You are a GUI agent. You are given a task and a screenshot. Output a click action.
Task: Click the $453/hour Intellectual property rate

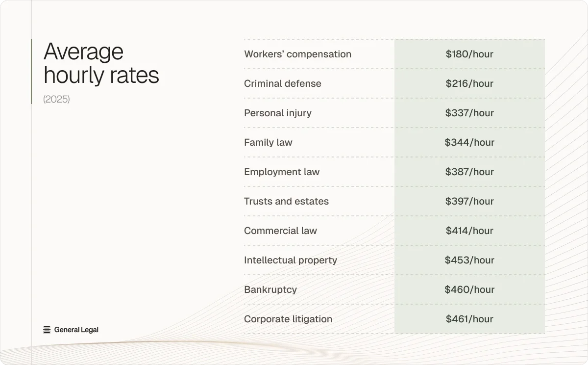tap(469, 260)
